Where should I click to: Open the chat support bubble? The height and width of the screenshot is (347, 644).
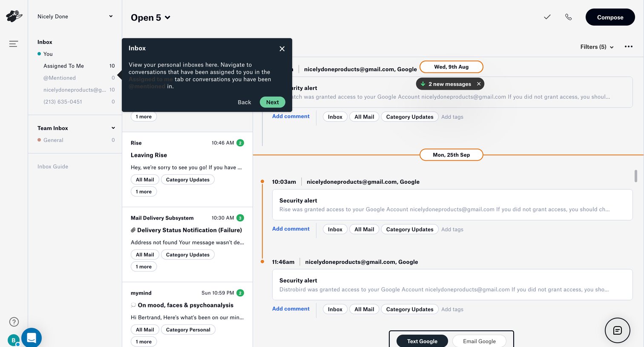tap(32, 338)
